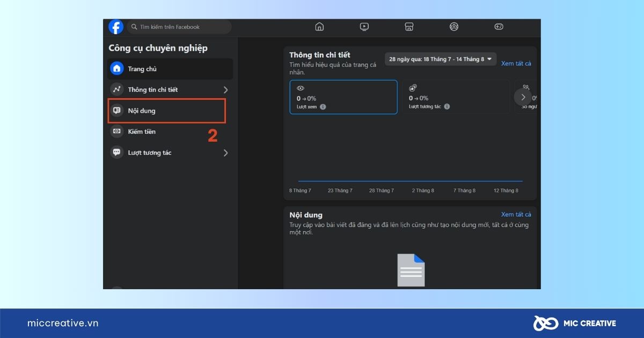Click the 8 Tháng 7 chart label
Image resolution: width=644 pixels, height=338 pixels.
pyautogui.click(x=300, y=190)
